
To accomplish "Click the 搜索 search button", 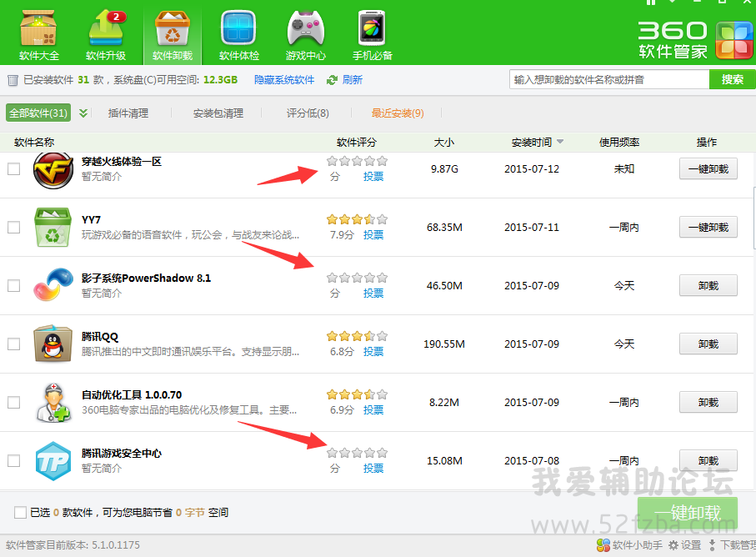I will click(733, 79).
